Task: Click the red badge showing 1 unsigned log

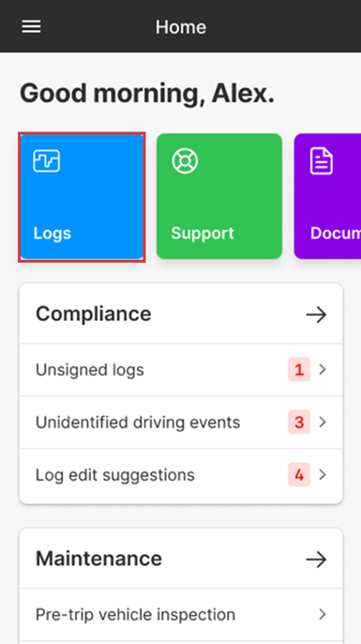Action: pyautogui.click(x=299, y=370)
